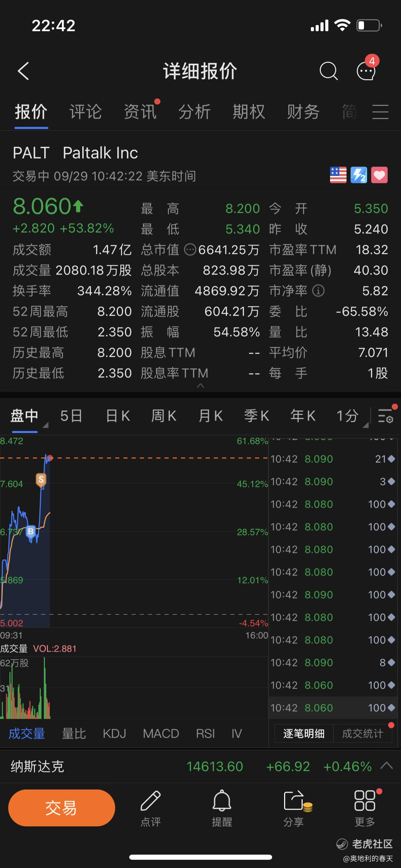Switch to 财务 tab
Screen dimensions: 401x868
[x=303, y=112]
